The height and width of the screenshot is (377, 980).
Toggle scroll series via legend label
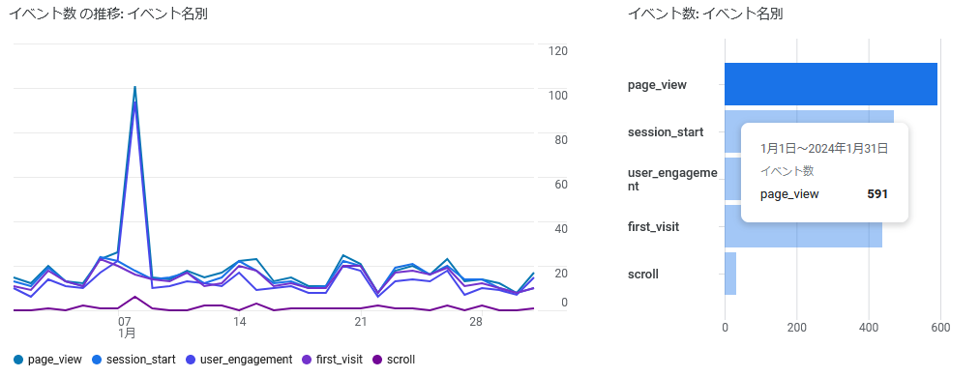pyautogui.click(x=401, y=360)
